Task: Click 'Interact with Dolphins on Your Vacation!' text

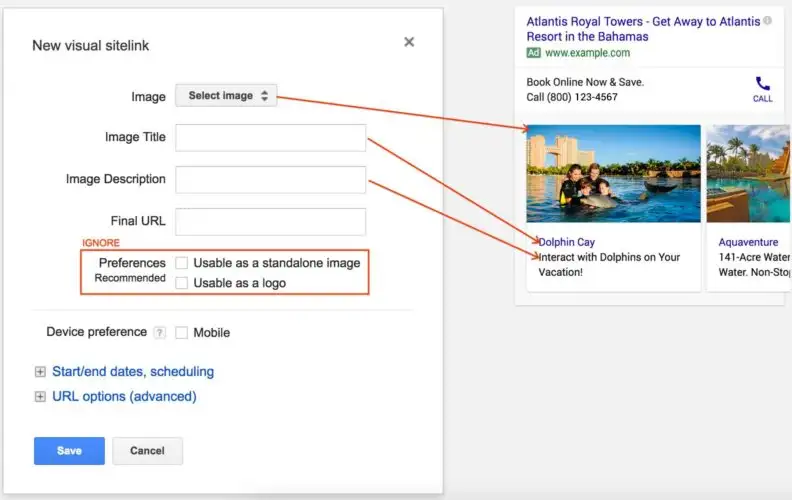Action: coord(609,264)
